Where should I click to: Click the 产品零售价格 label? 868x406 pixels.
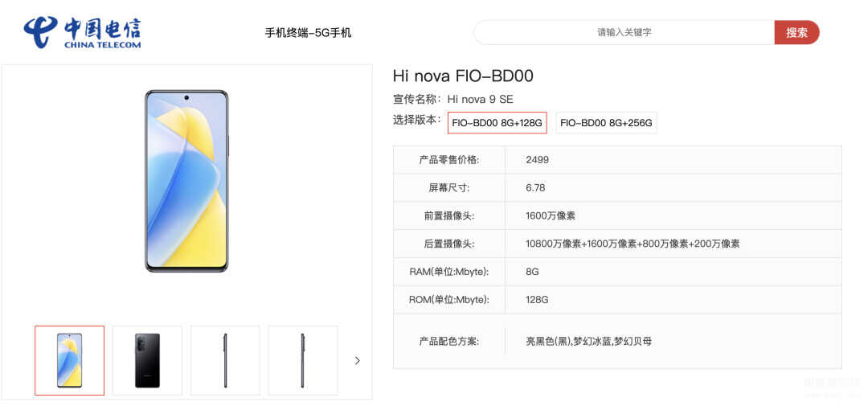point(449,160)
